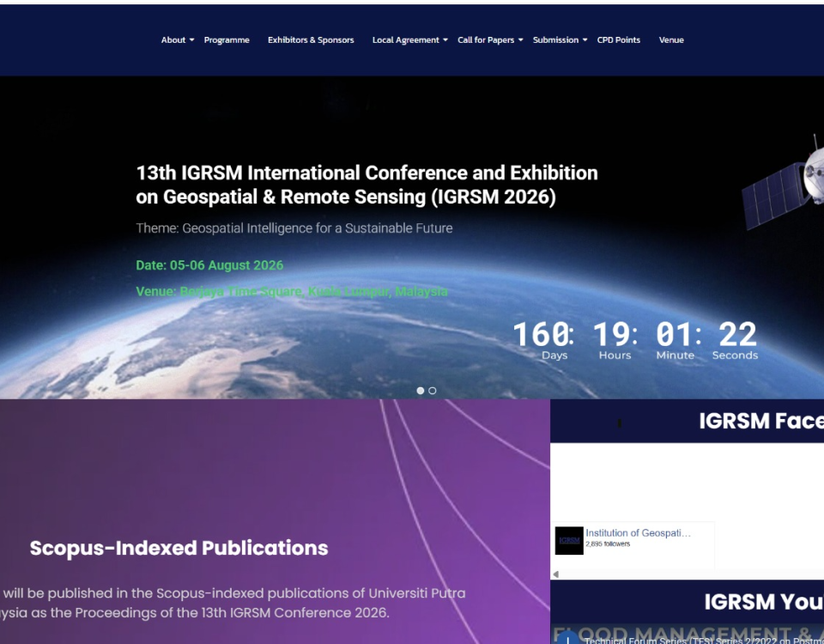This screenshot has width=824, height=644.
Task: Open Exhibitors & Sponsors page
Action: [x=311, y=40]
